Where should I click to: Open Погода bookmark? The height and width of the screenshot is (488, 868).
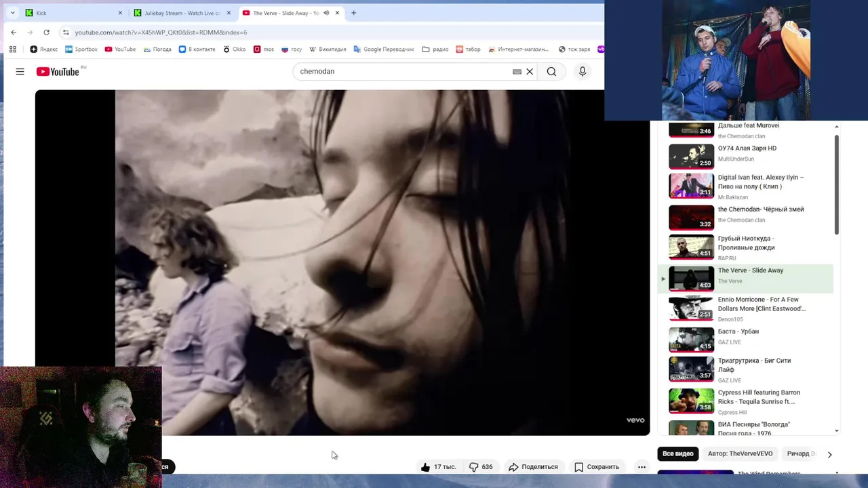(x=157, y=49)
